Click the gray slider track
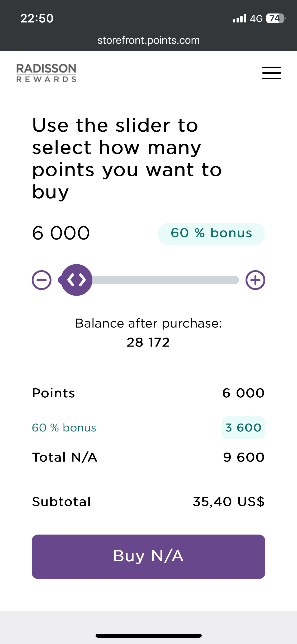 (166, 280)
